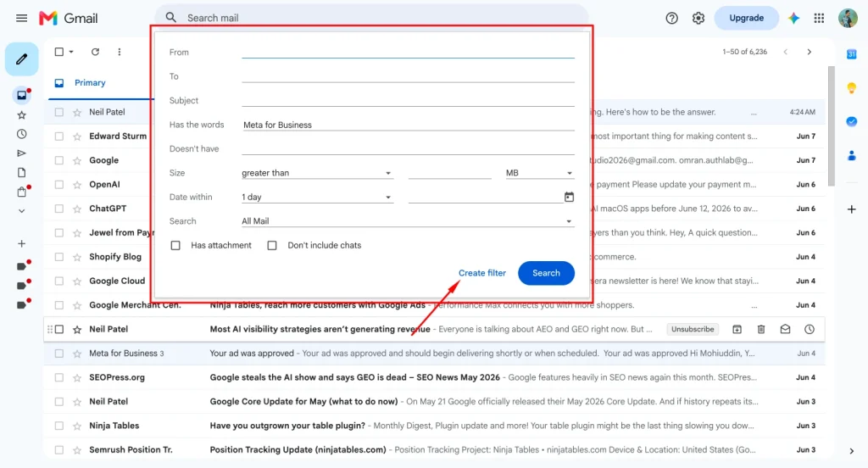Delete the hovered Neil Patel email
Screen dimensions: 868x468
[761, 330]
